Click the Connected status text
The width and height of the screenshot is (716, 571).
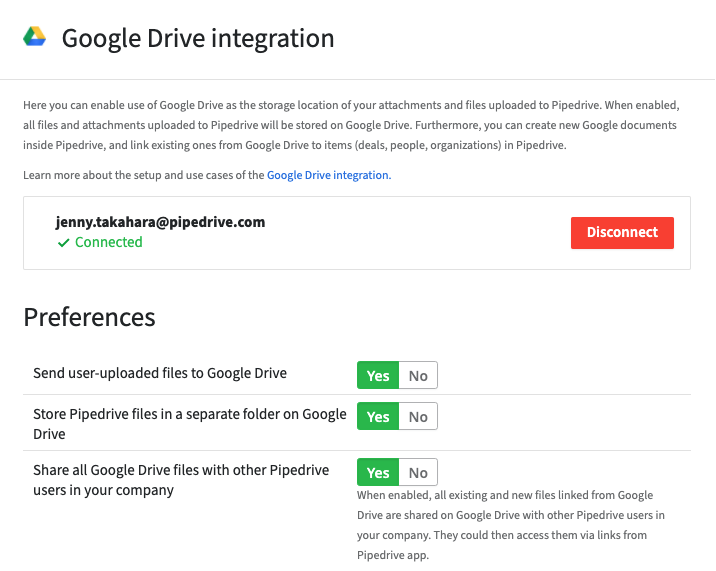[109, 242]
